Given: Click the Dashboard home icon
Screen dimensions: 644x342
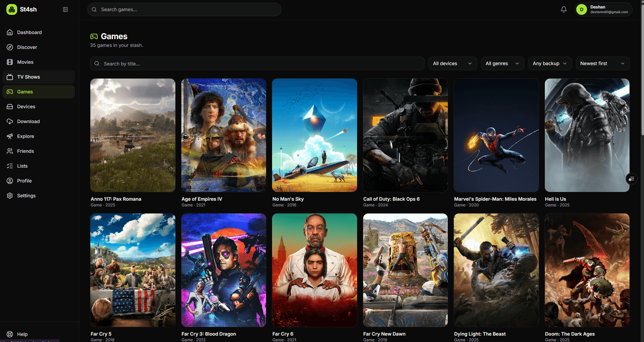Looking at the screenshot, I should tap(10, 32).
